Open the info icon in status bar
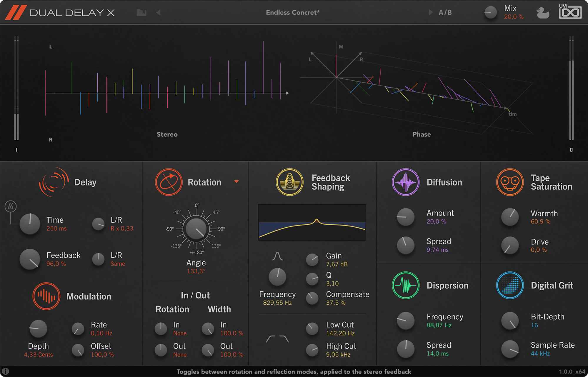This screenshot has width=588, height=377. pos(5,371)
